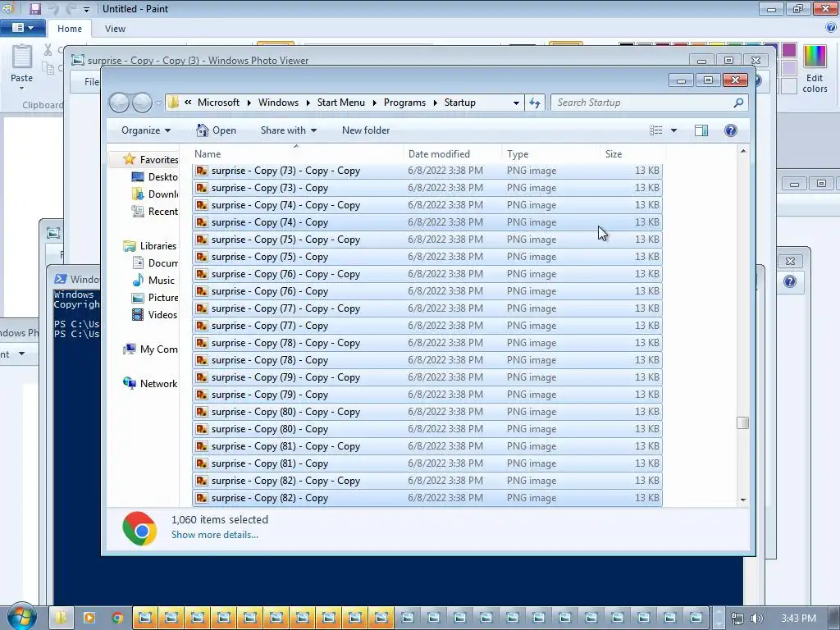Open Network in navigation pane
This screenshot has height=630, width=840.
click(x=150, y=384)
